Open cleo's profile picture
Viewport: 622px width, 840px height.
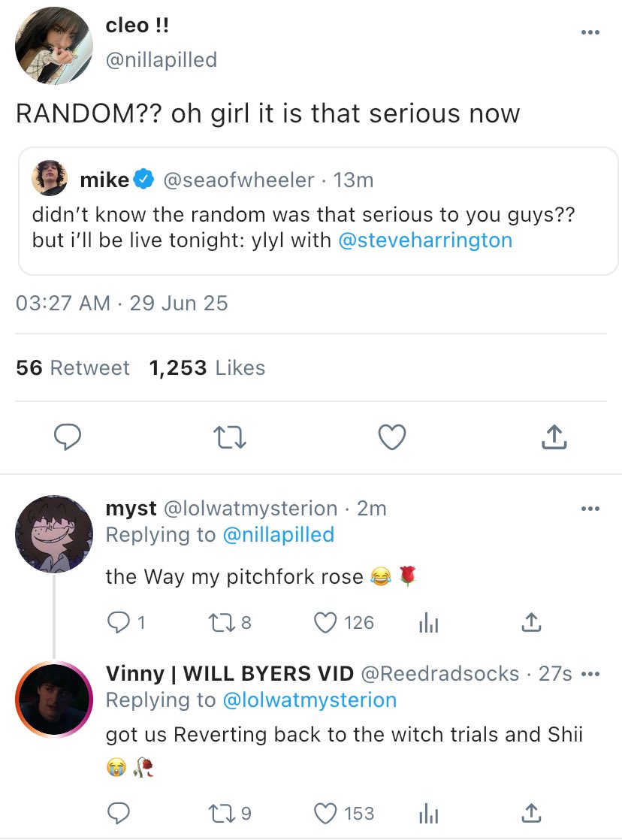(54, 47)
